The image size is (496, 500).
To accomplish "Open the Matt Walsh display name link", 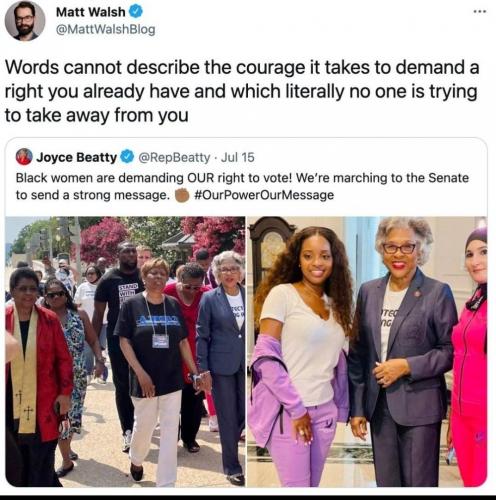I will click(x=90, y=12).
